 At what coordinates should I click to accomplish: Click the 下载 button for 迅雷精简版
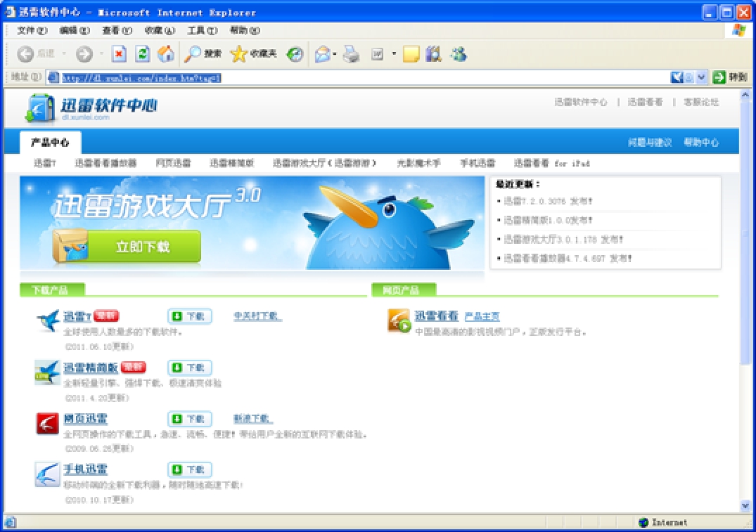click(x=189, y=368)
